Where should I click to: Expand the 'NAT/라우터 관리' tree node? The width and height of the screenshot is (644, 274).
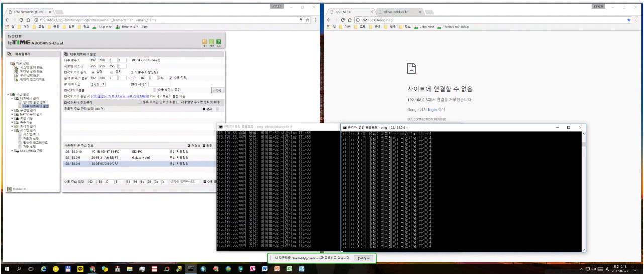12,114
